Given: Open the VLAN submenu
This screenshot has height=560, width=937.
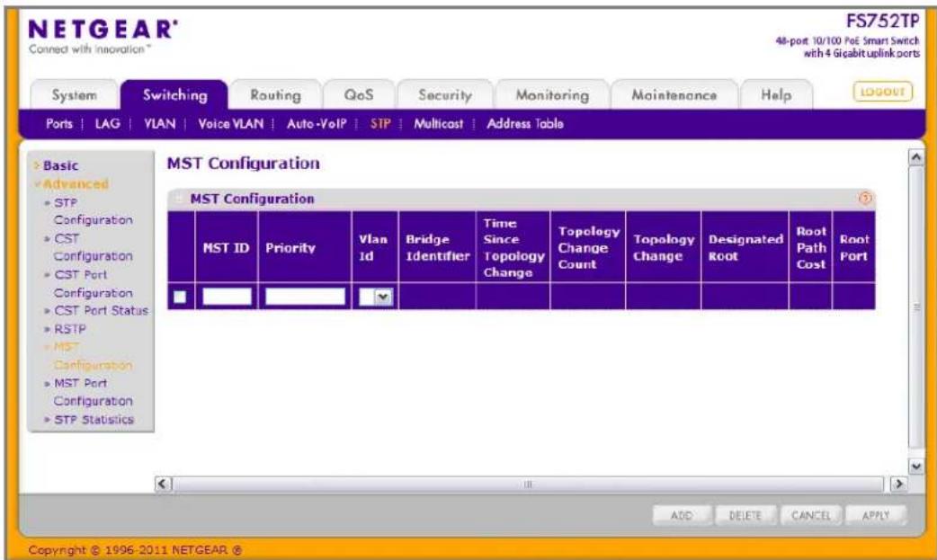Looking at the screenshot, I should click(x=159, y=124).
